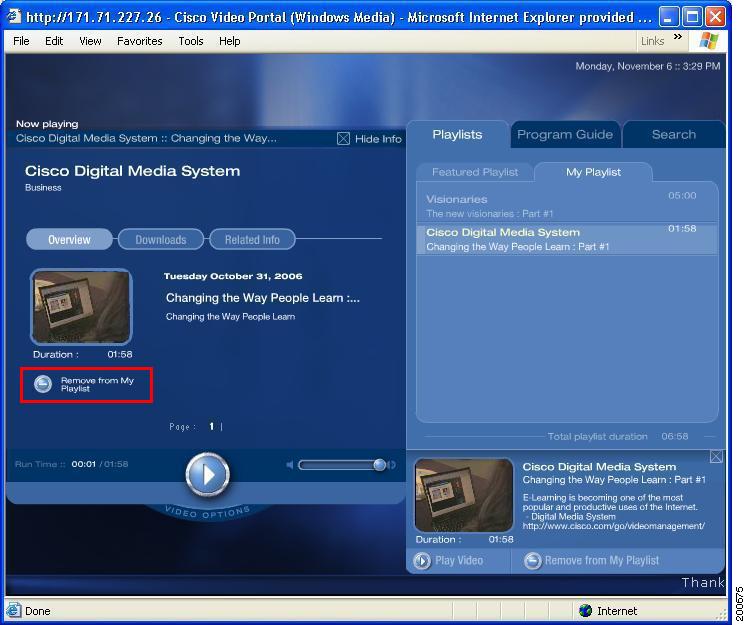This screenshot has width=745, height=625.
Task: Adjust the volume slider knob
Action: click(x=379, y=464)
